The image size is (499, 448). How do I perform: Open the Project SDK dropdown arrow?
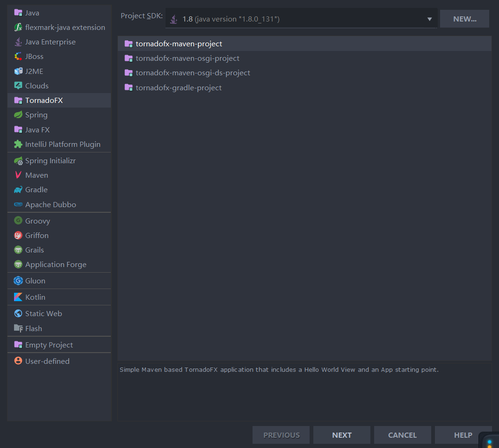tap(429, 19)
